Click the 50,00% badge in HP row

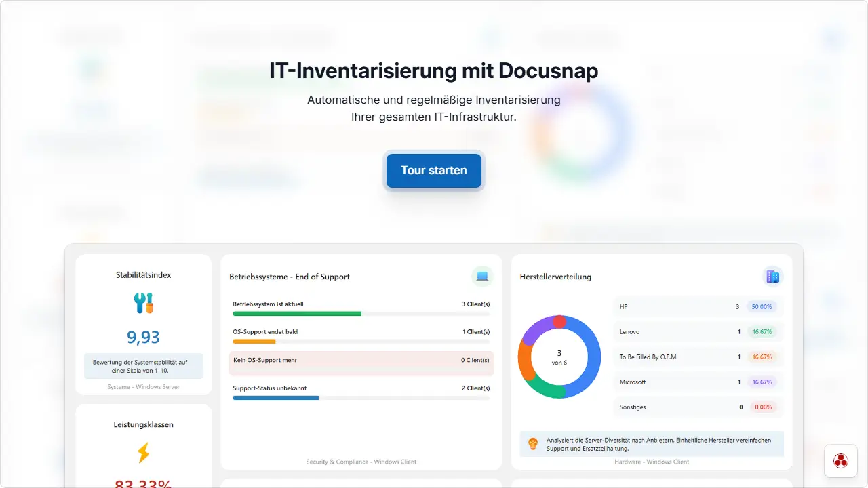[x=762, y=307]
